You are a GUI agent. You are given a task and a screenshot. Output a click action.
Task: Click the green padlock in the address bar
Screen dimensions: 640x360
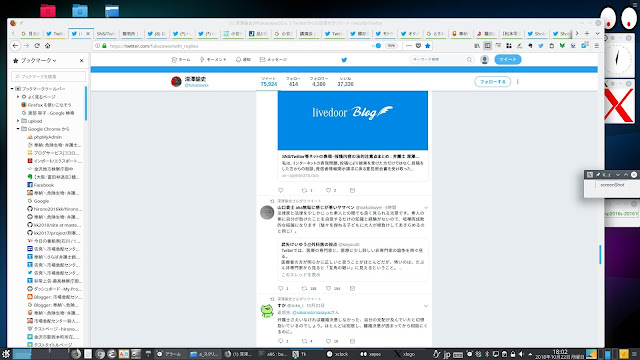click(x=104, y=46)
